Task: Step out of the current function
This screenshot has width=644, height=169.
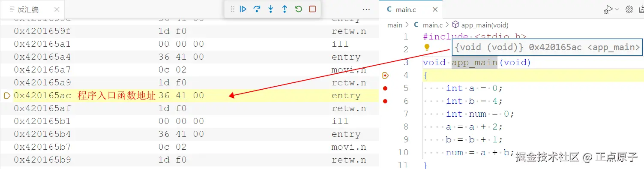Action: (x=285, y=9)
